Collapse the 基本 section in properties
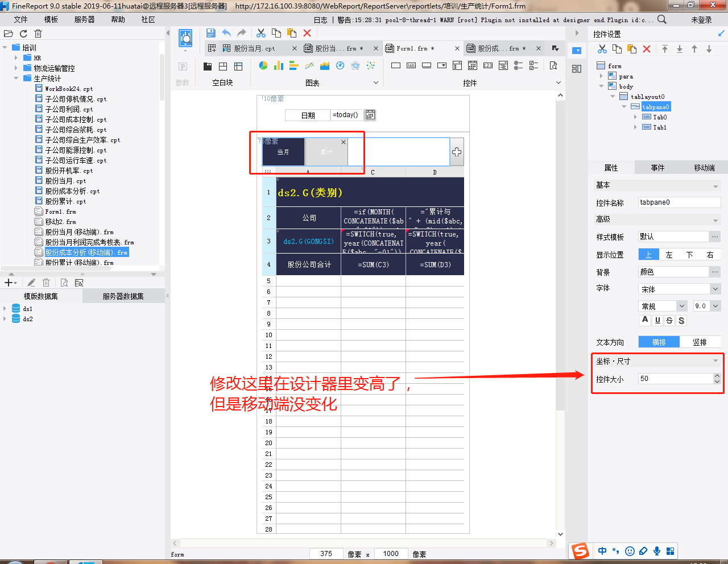 tap(715, 186)
